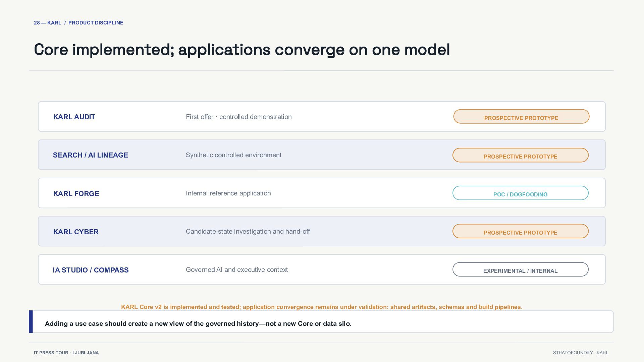
Task: Click 'Internal reference application' text
Action: (228, 193)
